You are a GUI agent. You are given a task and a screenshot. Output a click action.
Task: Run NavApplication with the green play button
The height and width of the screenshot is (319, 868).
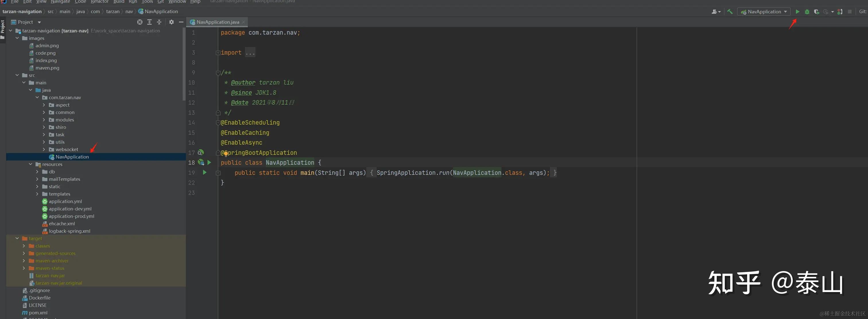pyautogui.click(x=797, y=11)
